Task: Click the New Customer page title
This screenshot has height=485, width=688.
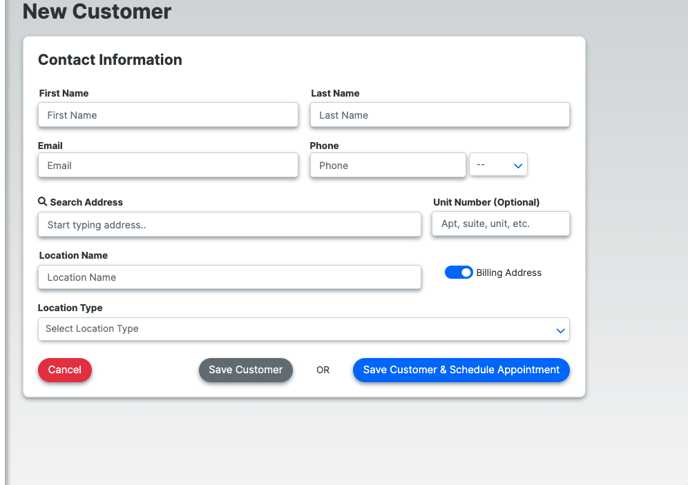Action: [97, 11]
